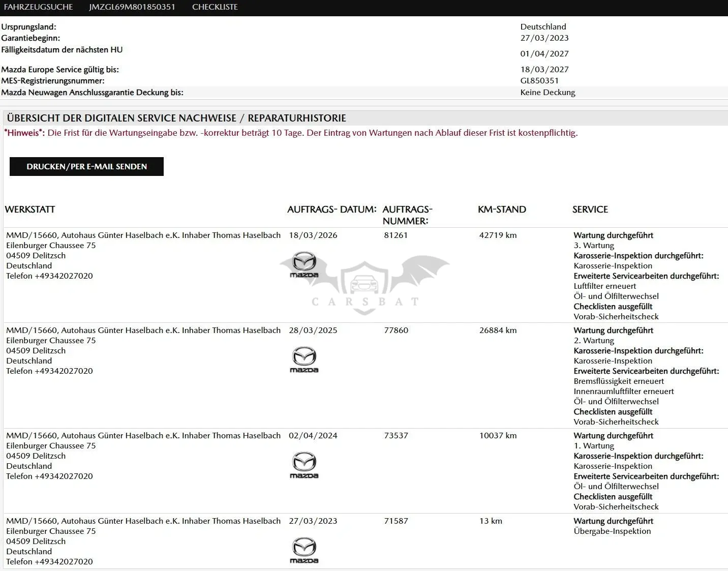Click Mazda logo in 27/03/2023 service row
The image size is (728, 571).
[304, 550]
